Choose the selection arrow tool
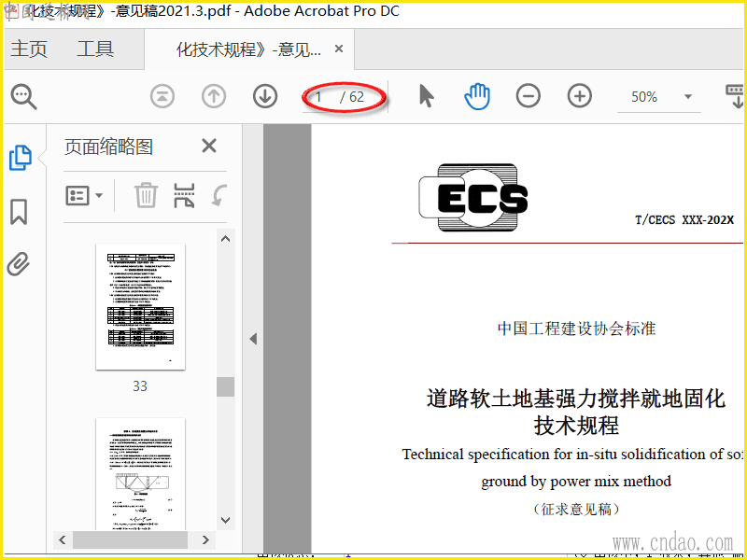This screenshot has height=560, width=747. coord(427,97)
